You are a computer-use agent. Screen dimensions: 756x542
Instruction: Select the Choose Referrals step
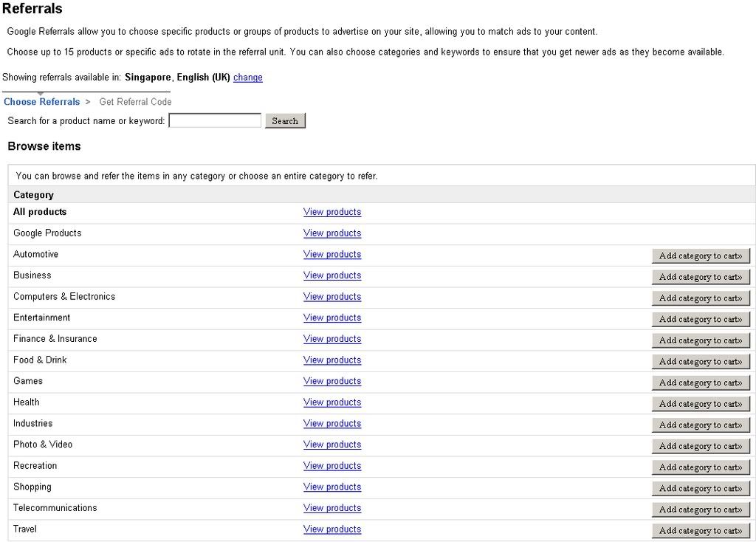[42, 102]
